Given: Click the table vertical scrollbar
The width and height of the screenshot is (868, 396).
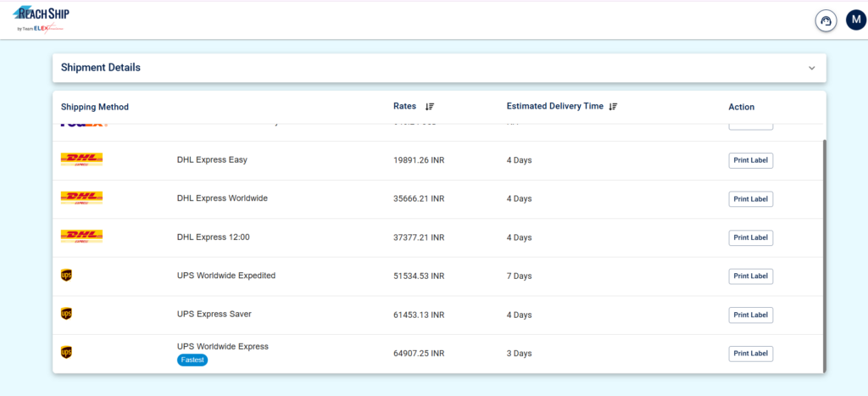Looking at the screenshot, I should 824,256.
